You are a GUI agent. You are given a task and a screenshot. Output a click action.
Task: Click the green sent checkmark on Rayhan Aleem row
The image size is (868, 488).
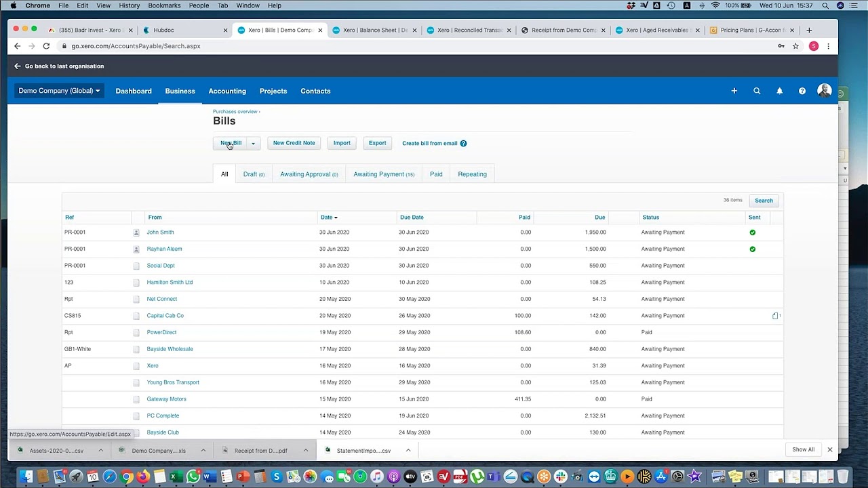click(x=752, y=249)
